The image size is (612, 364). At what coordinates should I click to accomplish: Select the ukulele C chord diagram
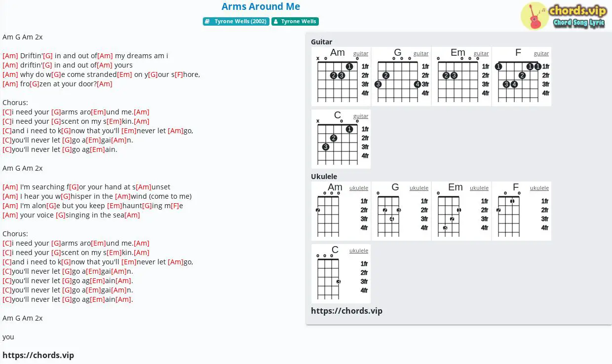pyautogui.click(x=341, y=274)
